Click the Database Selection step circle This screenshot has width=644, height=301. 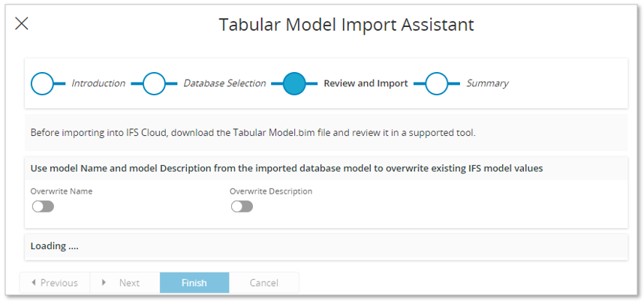154,83
